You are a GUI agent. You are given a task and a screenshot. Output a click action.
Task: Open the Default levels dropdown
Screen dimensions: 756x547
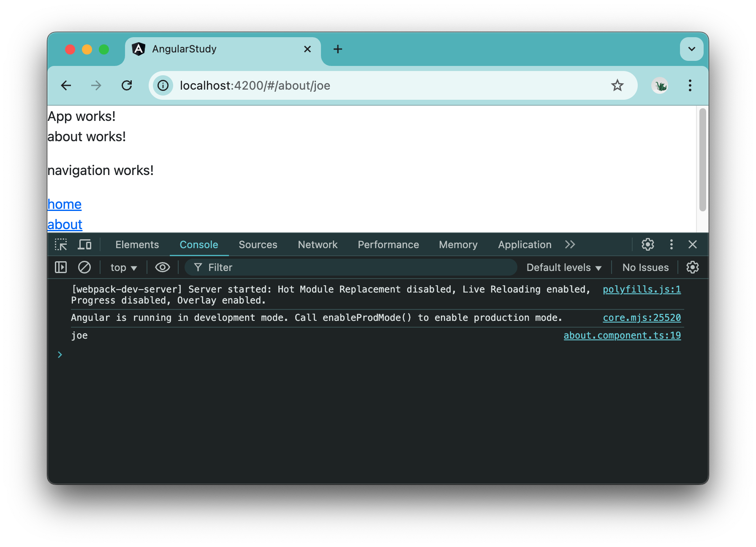click(x=563, y=267)
